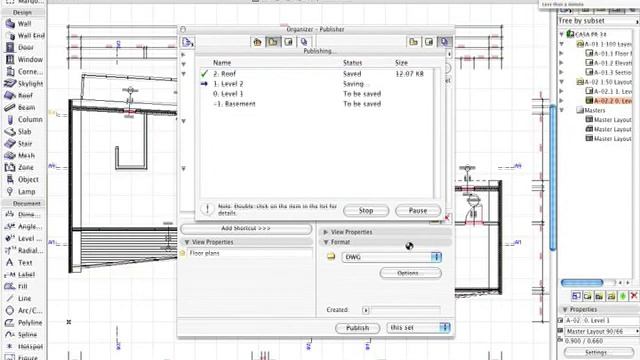Switch left Organizer pane to Publisher Sets
The image size is (640, 360).
pos(304,42)
